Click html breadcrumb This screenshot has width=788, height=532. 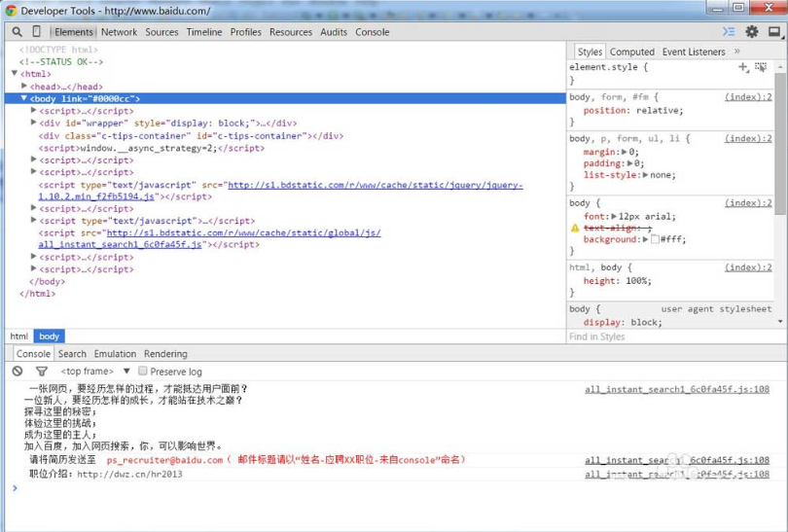pos(19,337)
